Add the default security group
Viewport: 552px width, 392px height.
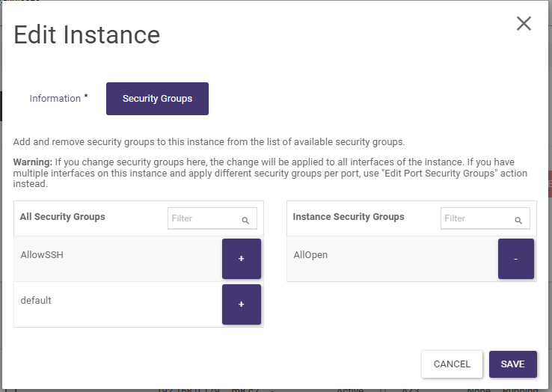point(241,304)
